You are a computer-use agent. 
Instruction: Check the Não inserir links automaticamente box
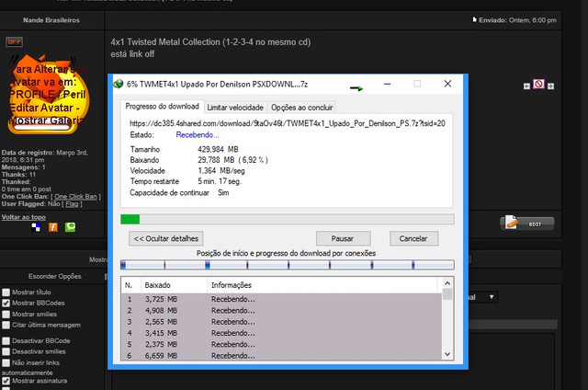pos(6,363)
